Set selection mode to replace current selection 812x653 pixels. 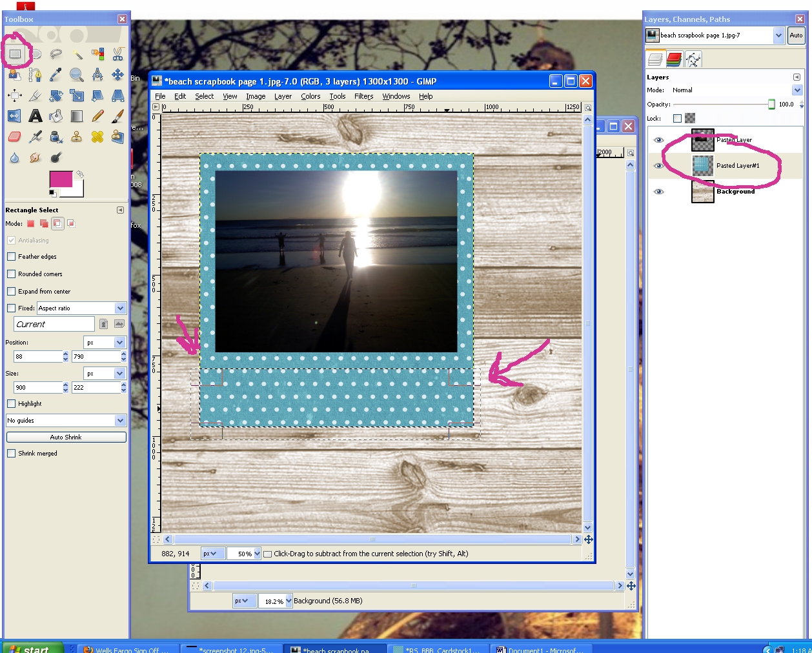30,224
